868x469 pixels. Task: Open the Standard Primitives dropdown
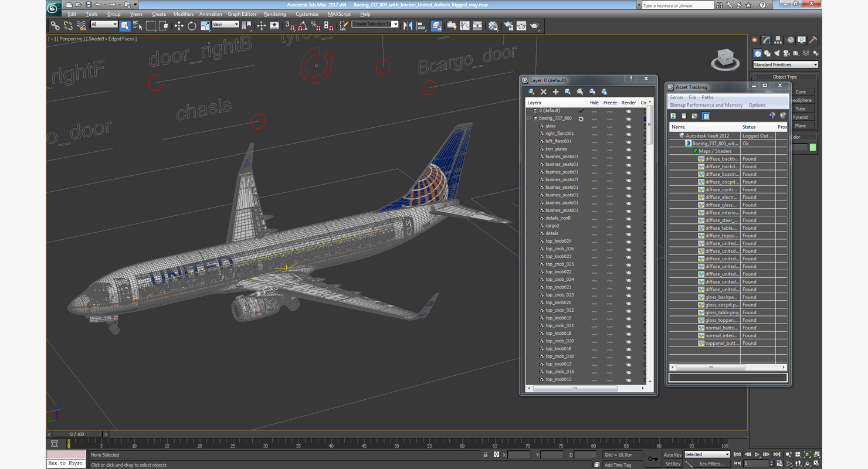coord(785,64)
